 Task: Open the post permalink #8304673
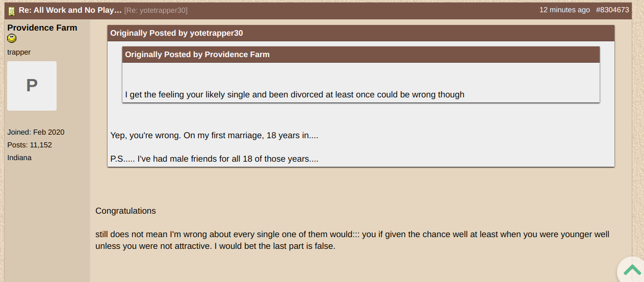pyautogui.click(x=612, y=10)
